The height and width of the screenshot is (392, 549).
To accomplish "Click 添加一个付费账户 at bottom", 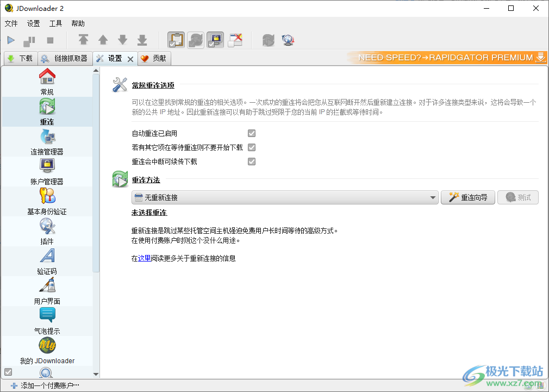I will 46,385.
